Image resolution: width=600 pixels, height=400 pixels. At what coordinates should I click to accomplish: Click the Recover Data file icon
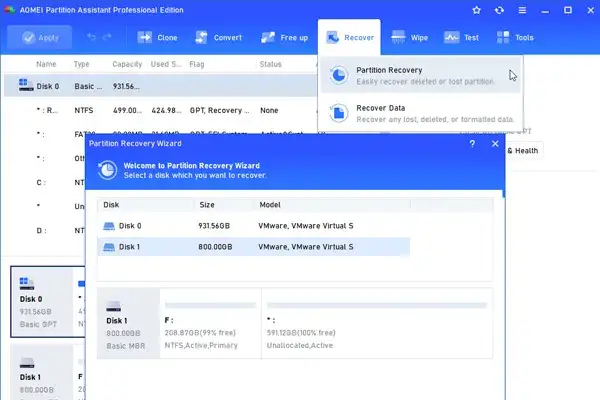pyautogui.click(x=339, y=113)
